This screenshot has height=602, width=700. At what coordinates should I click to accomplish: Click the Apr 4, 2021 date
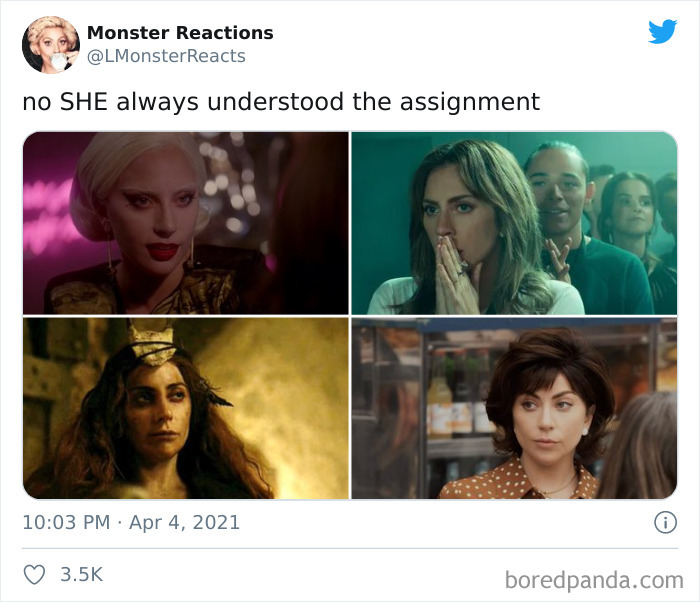[x=184, y=523]
